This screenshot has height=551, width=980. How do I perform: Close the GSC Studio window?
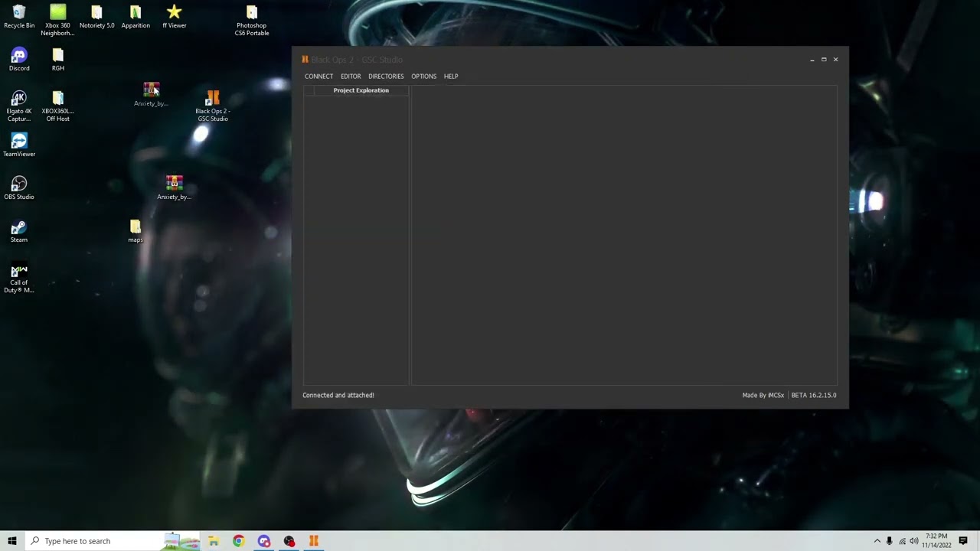pos(835,60)
